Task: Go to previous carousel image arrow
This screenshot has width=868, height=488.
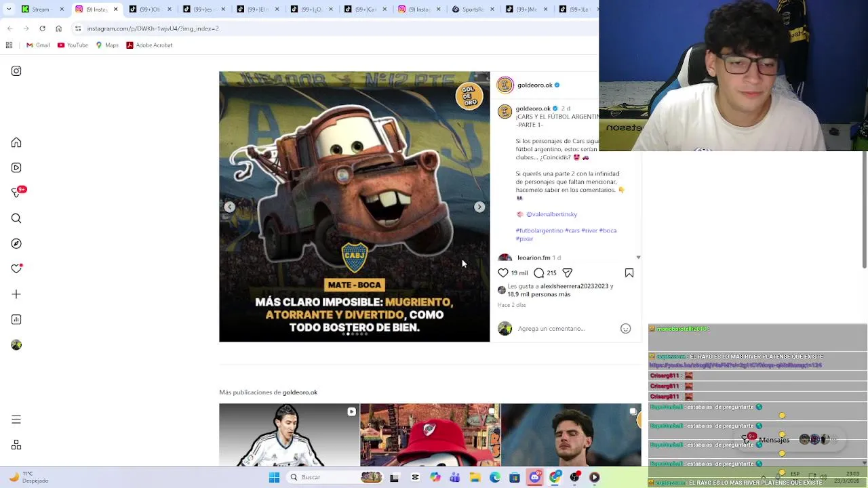Action: (230, 207)
